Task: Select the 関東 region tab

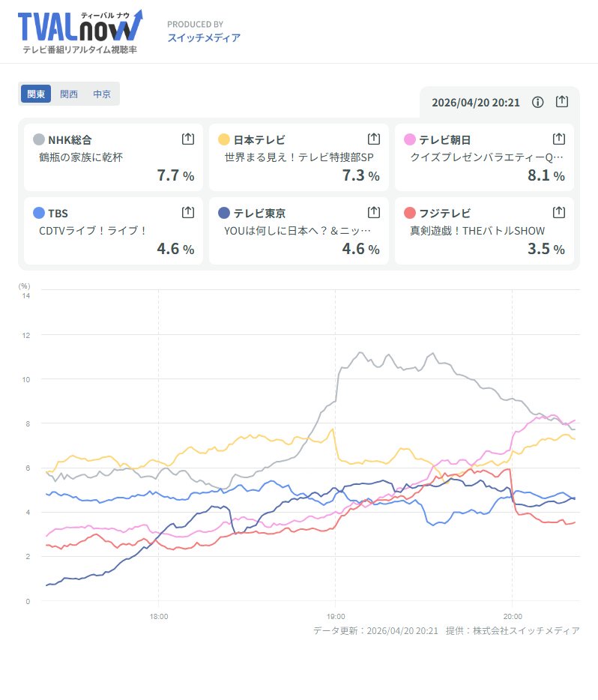Action: pos(36,94)
